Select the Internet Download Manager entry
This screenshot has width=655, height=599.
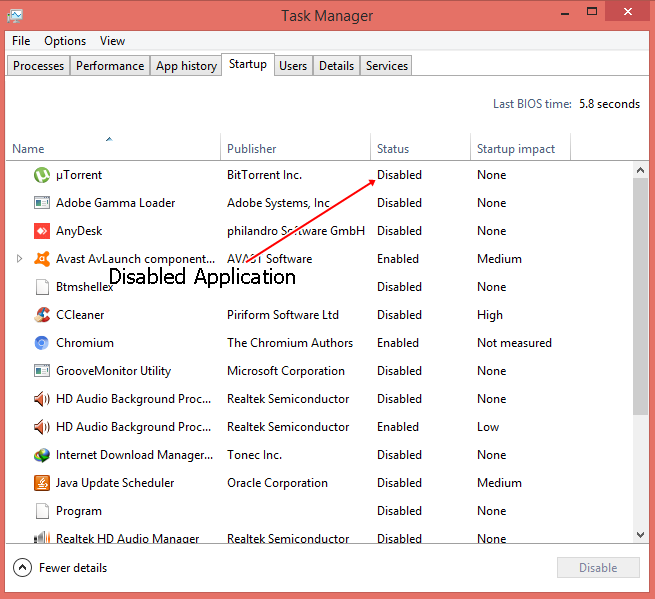135,455
